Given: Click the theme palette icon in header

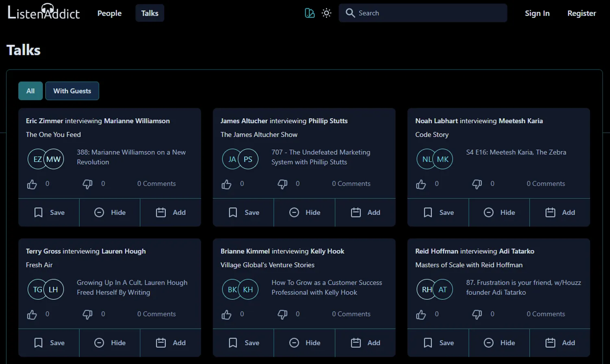Looking at the screenshot, I should pyautogui.click(x=309, y=13).
